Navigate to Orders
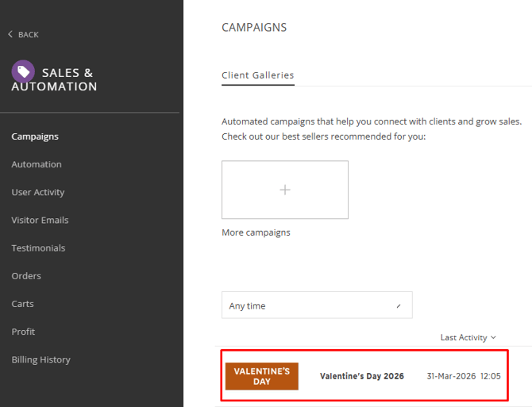 coord(26,276)
